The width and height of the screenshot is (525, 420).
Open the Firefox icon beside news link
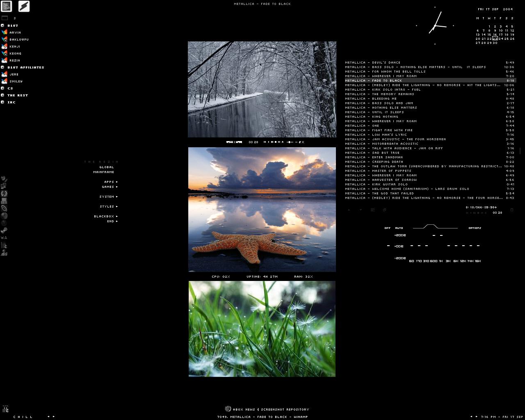point(228,409)
